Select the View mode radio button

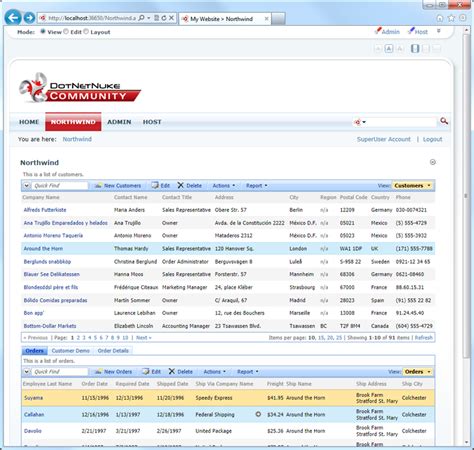[x=43, y=32]
